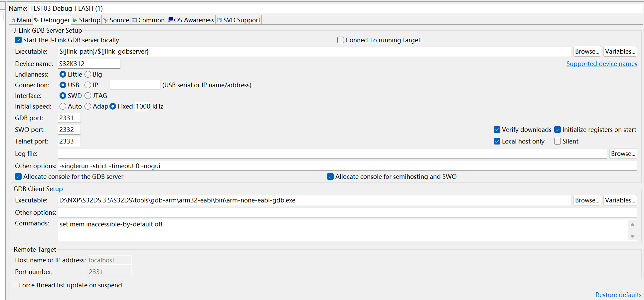The width and height of the screenshot is (644, 300).
Task: Open Variables for the GDB client executable
Action: (620, 200)
